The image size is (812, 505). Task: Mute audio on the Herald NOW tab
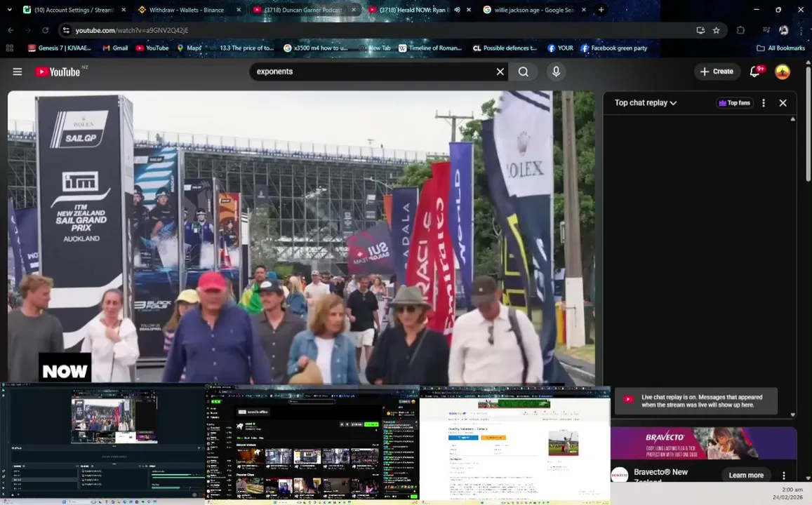(458, 10)
